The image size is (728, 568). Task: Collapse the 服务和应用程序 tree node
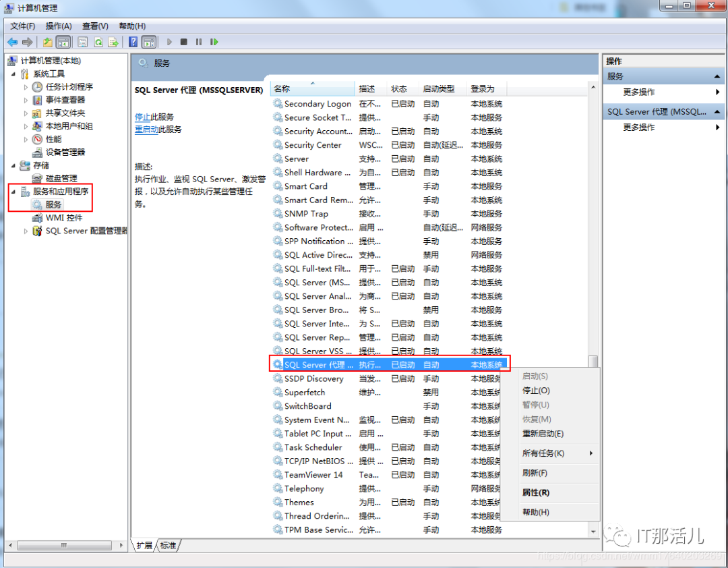(13, 192)
